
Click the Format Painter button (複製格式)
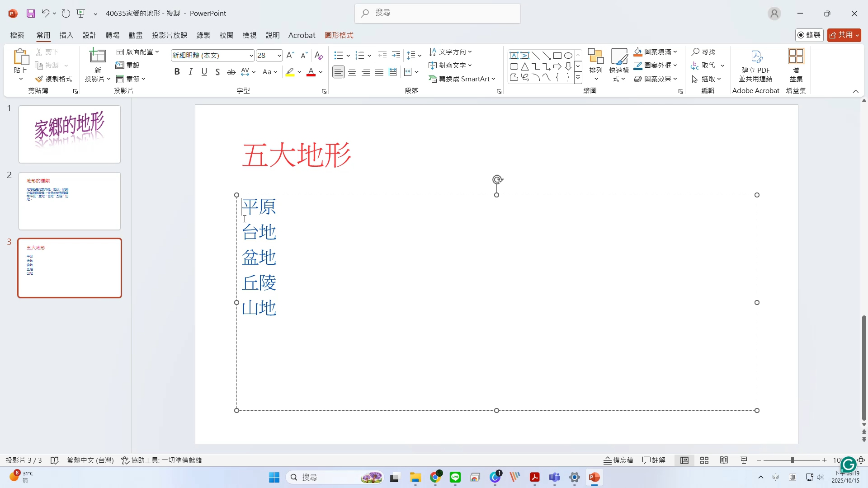(54, 79)
